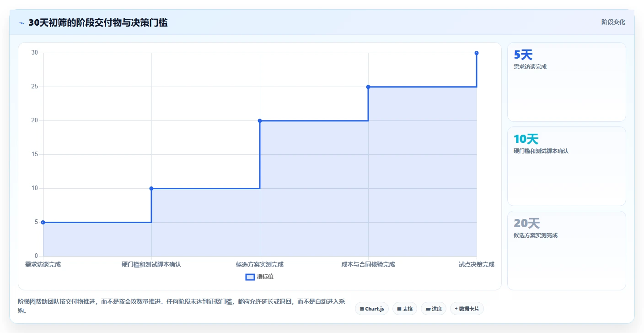Click the data point at 需求访谈完成

[43, 222]
